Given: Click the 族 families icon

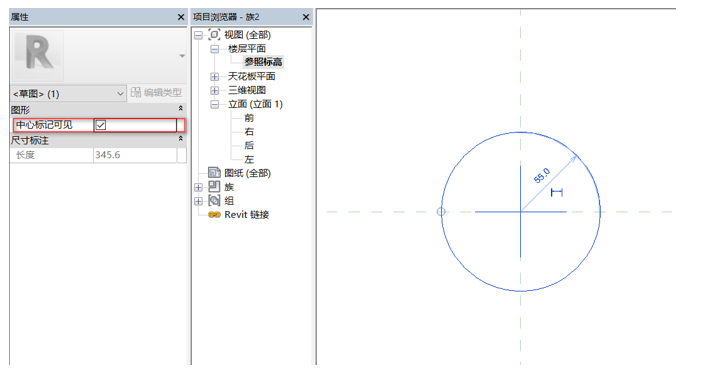Looking at the screenshot, I should click(214, 186).
